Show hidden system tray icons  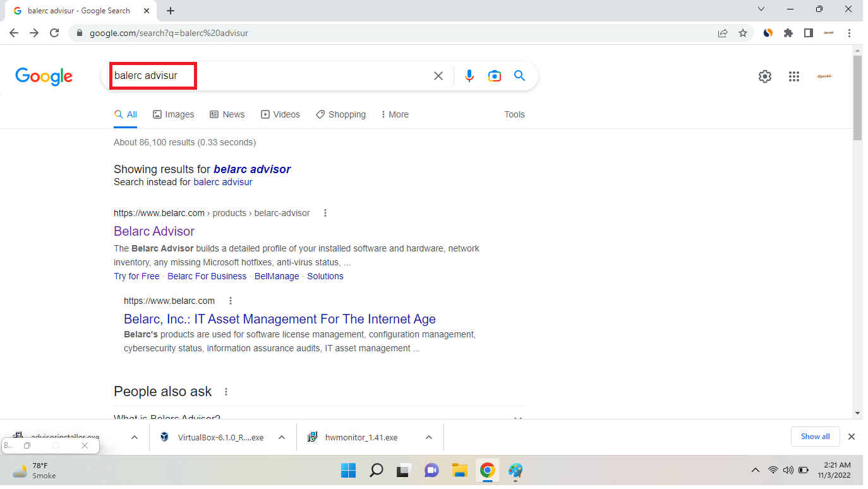pyautogui.click(x=755, y=470)
